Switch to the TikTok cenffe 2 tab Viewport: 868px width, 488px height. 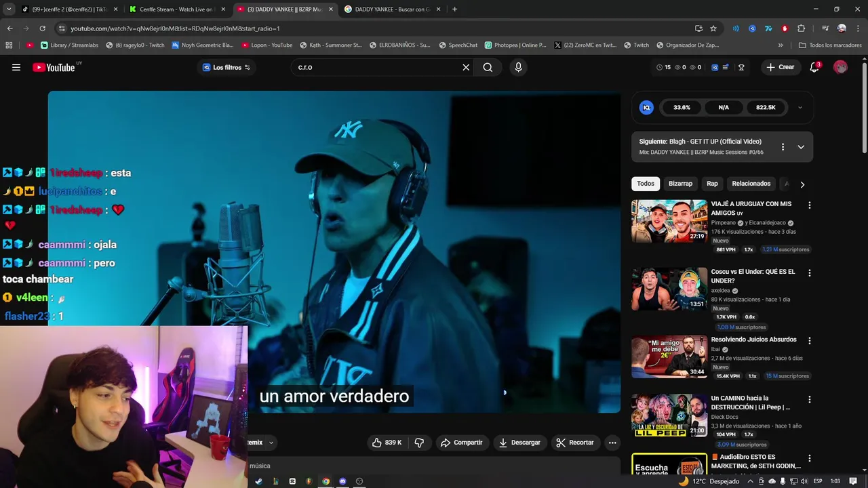pos(69,9)
